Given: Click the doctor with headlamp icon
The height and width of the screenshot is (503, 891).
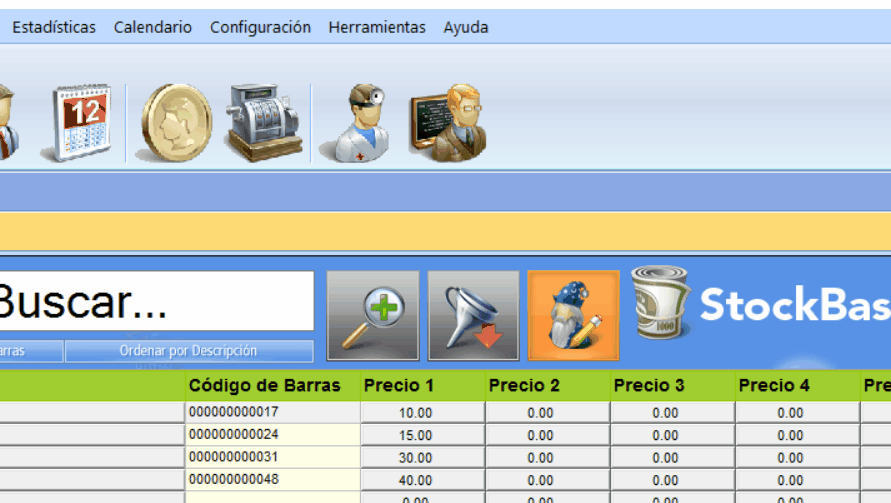Looking at the screenshot, I should (356, 123).
